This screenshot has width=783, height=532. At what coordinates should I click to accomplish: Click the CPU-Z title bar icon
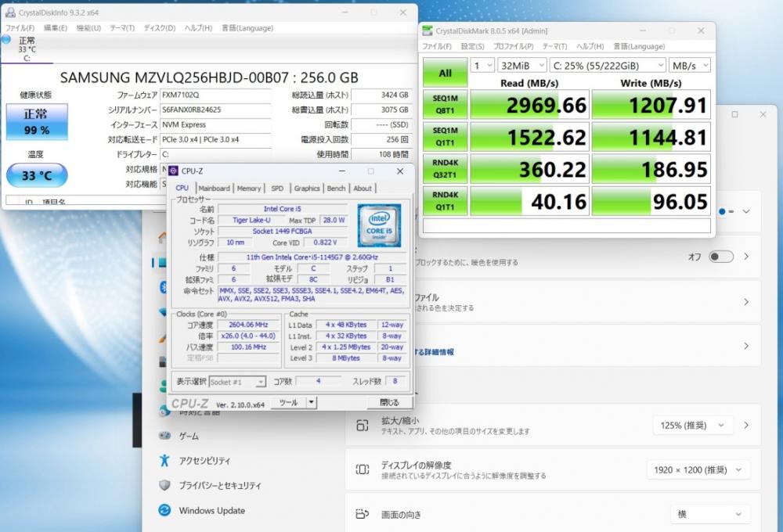[x=173, y=171]
